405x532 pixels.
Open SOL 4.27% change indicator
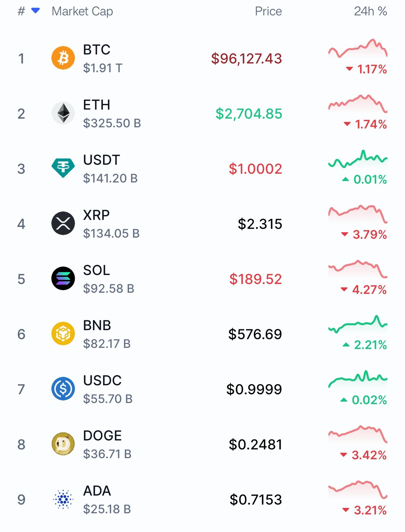(363, 290)
